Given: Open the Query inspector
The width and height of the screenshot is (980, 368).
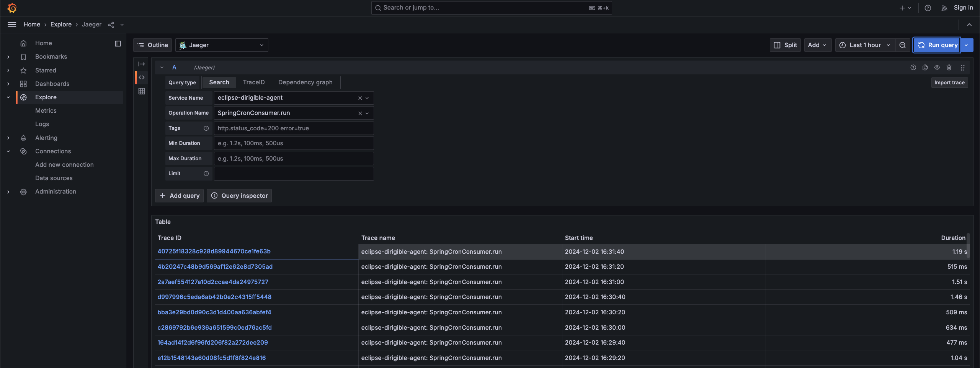Looking at the screenshot, I should pos(239,195).
